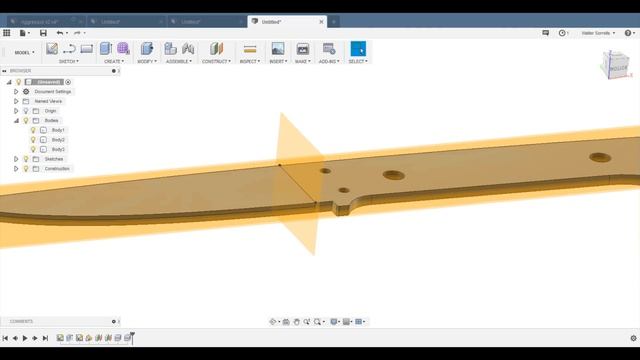The image size is (640, 360).
Task: Expand the Construction folder
Action: coord(16,169)
